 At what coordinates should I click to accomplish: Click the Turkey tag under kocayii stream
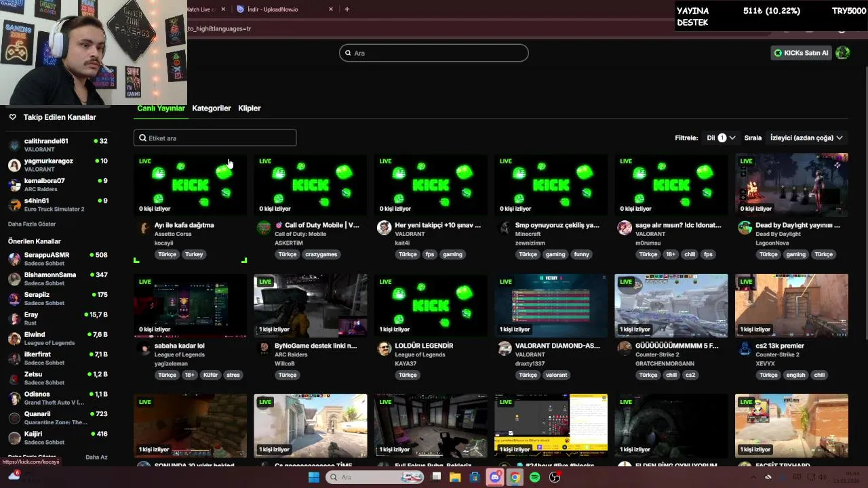tap(194, 254)
